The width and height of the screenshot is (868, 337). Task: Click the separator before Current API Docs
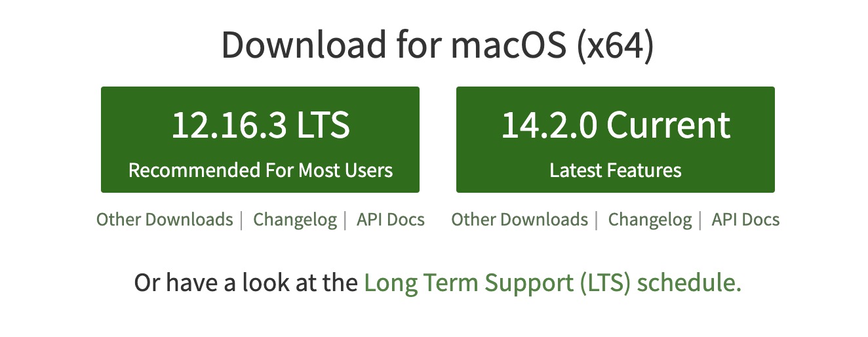tap(701, 219)
